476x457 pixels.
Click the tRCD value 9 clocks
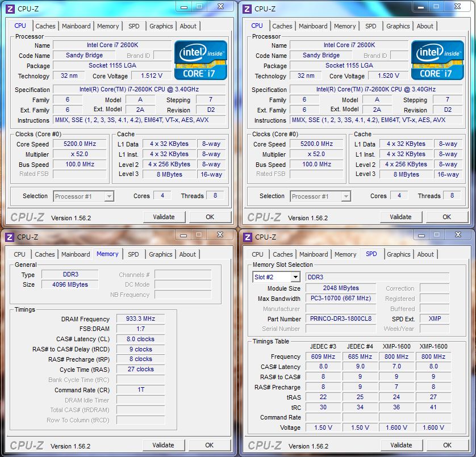click(x=140, y=349)
